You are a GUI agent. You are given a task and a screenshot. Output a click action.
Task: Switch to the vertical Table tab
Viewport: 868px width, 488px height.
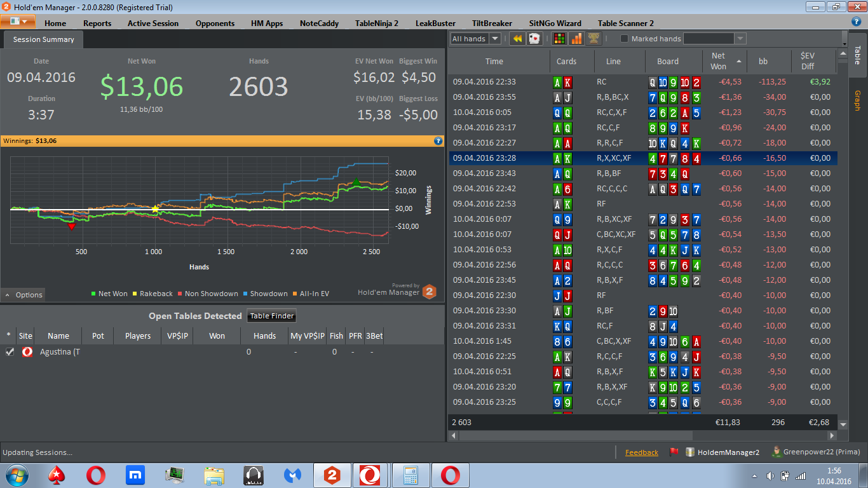tap(858, 54)
